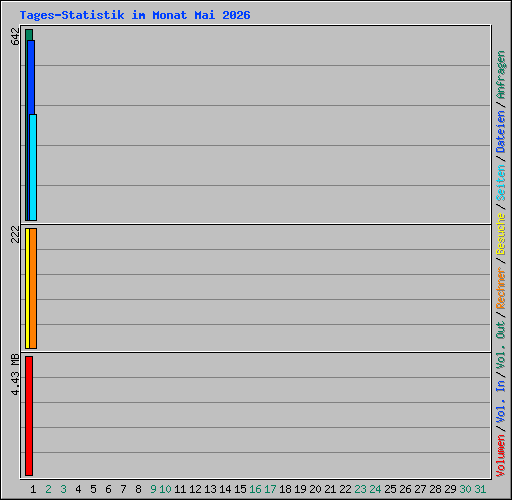Click weekend day 23 on the x-axis
This screenshot has height=500, width=512.
click(x=360, y=489)
